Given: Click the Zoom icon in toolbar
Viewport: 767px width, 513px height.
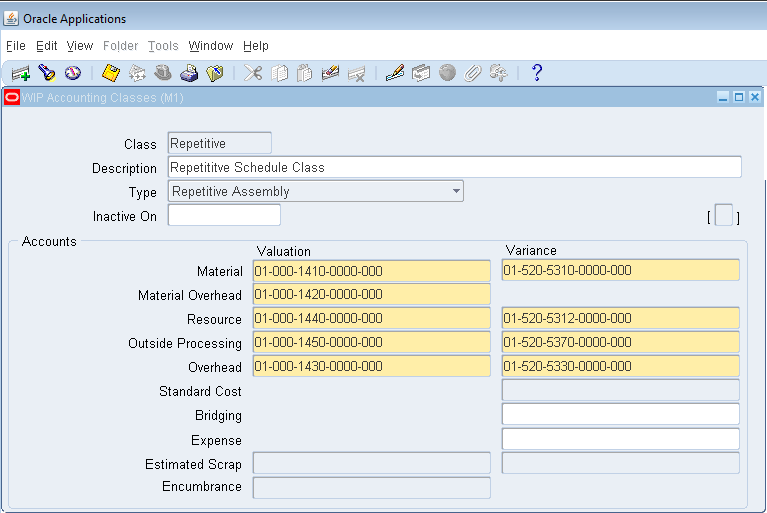Looking at the screenshot, I should (x=421, y=73).
